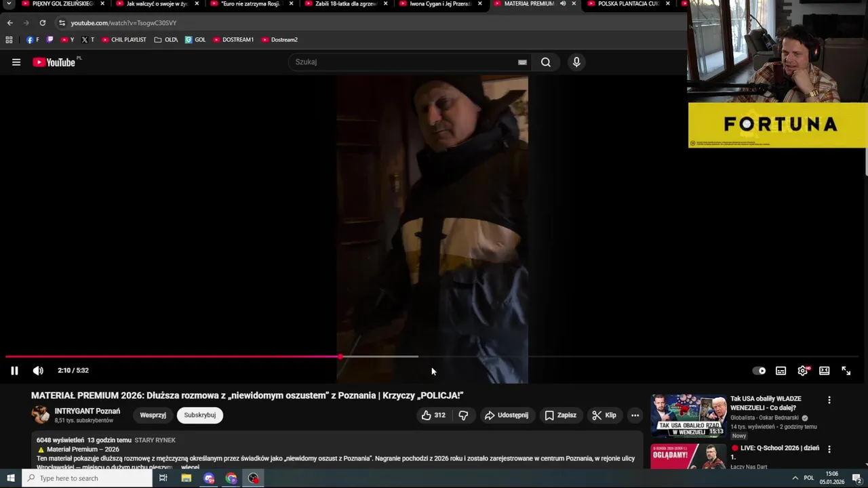Expand the OLD bookmarks folder
Screen dimensions: 868x488
(166, 40)
